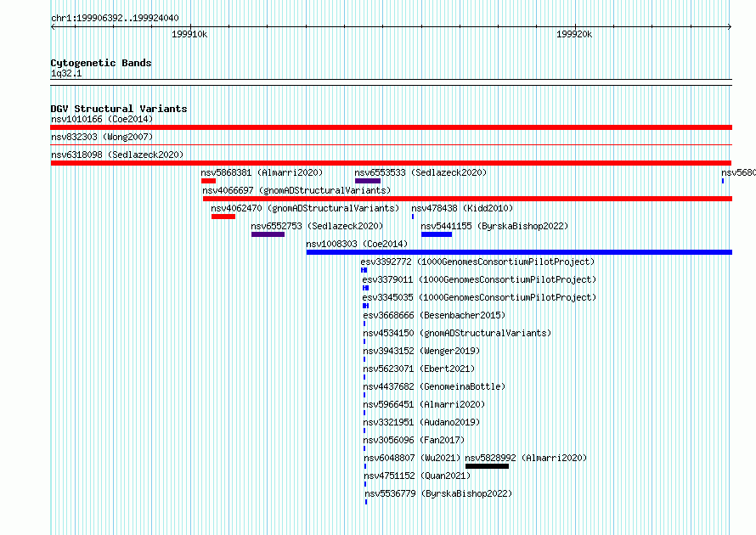
Task: Click the long blue nsv1008303 (Coe2014) bar
Action: 519,252
